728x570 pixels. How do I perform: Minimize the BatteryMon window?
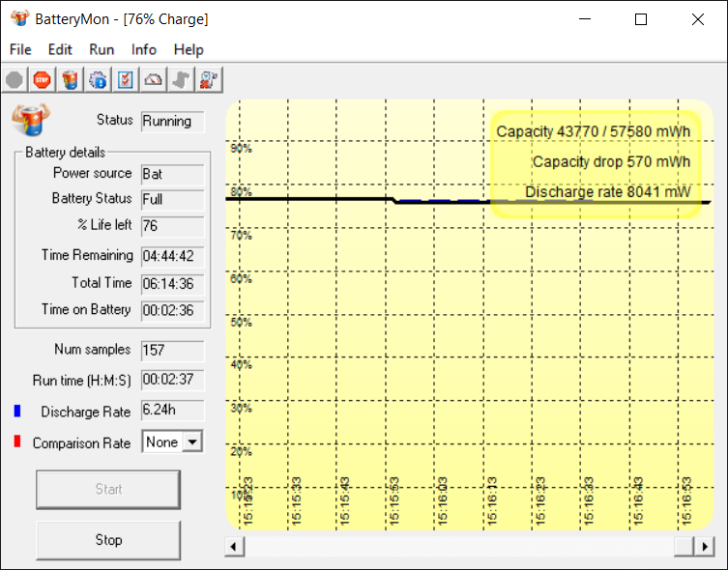point(585,19)
